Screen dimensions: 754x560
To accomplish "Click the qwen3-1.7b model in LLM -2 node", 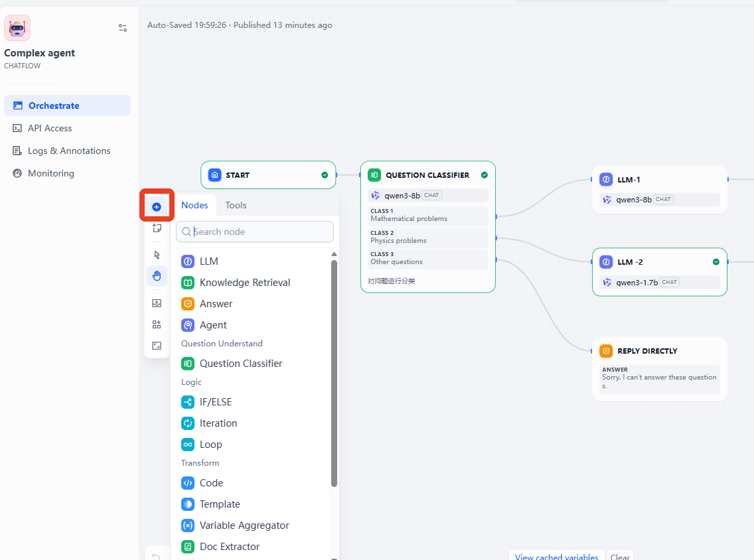I will coord(660,282).
